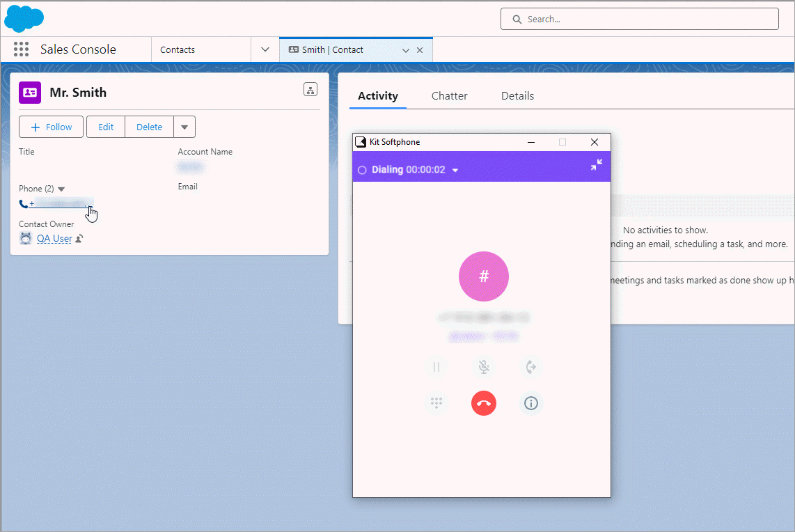Viewport: 795px width, 532px height.
Task: Click the search magnifier icon
Action: (x=517, y=19)
